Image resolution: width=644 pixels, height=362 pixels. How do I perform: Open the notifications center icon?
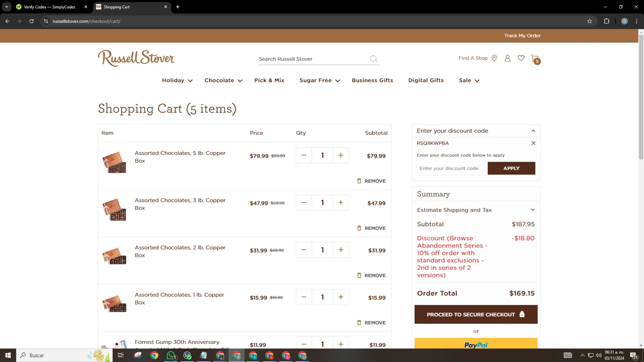coord(634,355)
